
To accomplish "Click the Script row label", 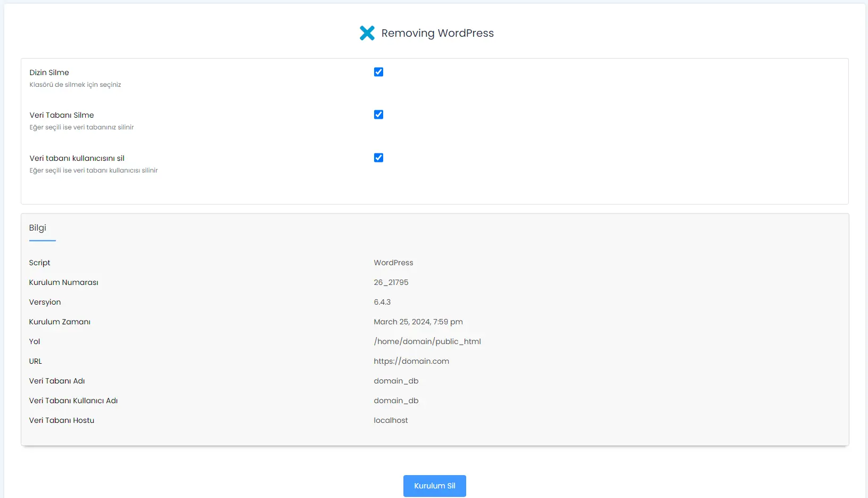I will (x=40, y=263).
